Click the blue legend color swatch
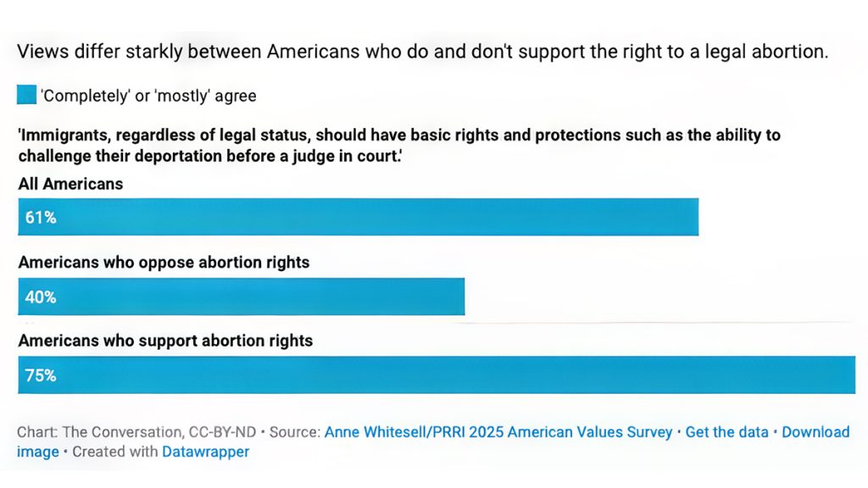Image resolution: width=868 pixels, height=488 pixels. 26,95
